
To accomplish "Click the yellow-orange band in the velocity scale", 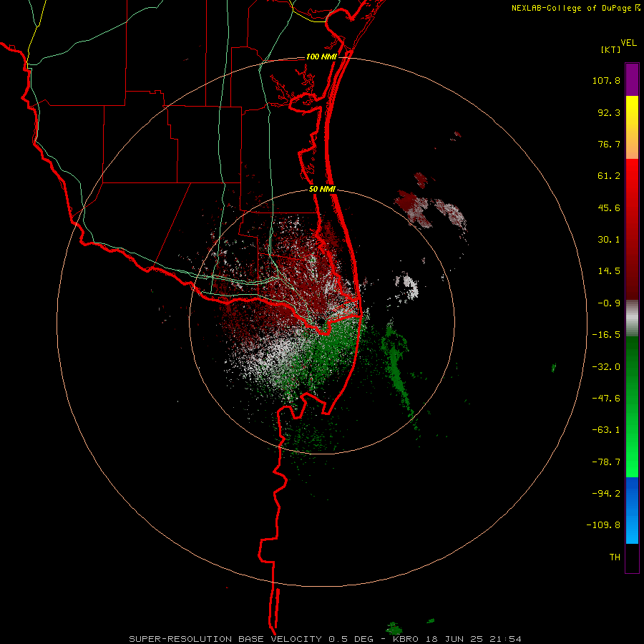I will click(x=632, y=127).
